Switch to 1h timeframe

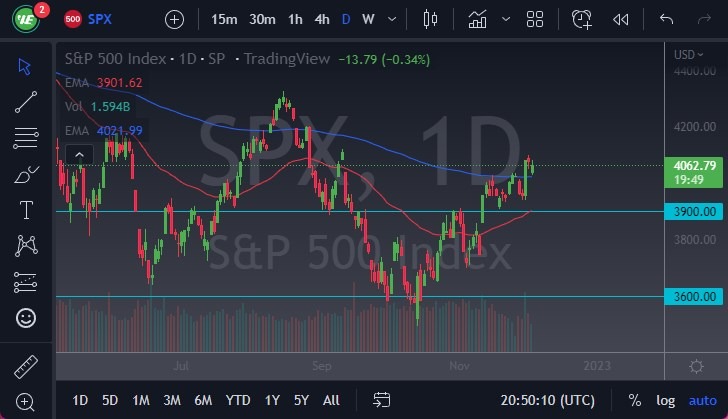295,20
